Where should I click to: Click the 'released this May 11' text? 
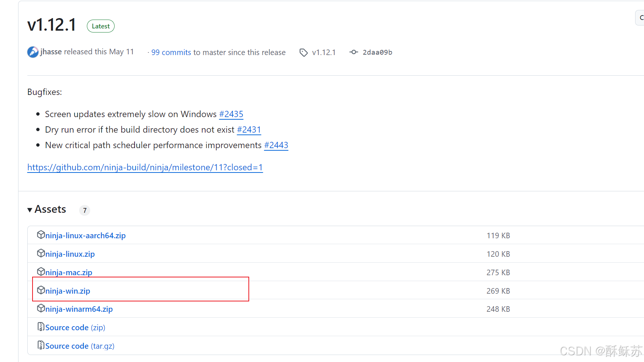point(99,52)
